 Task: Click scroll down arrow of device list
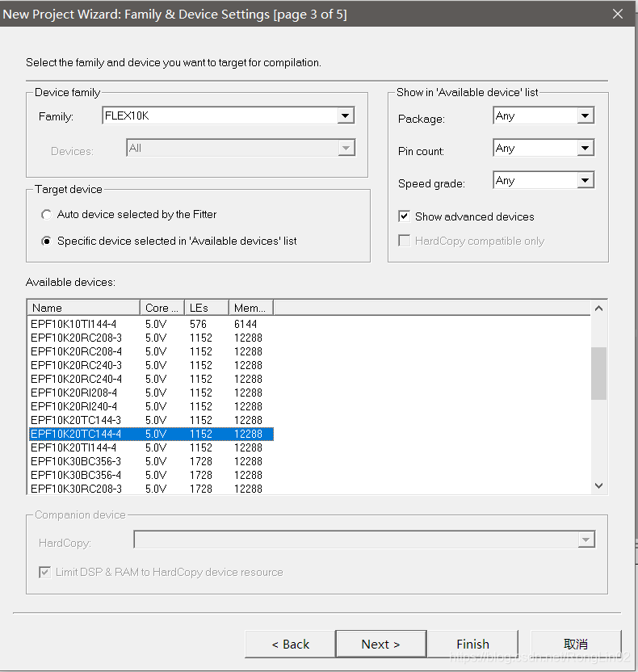599,485
